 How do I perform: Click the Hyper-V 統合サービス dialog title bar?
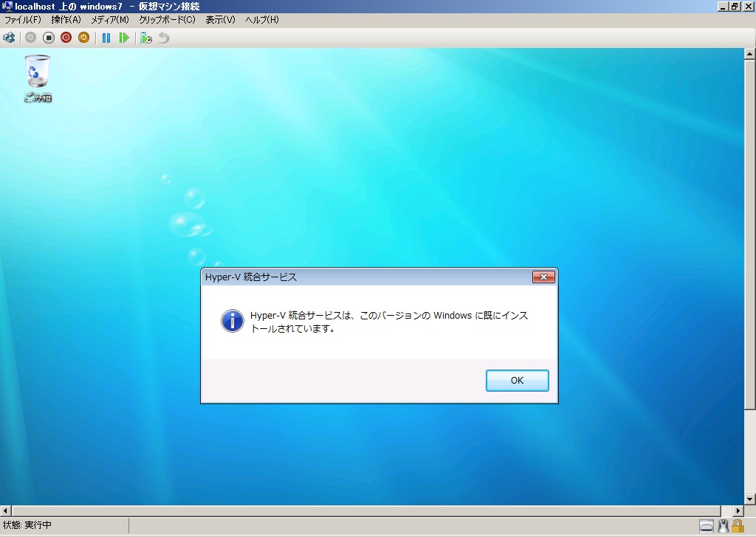(366, 277)
